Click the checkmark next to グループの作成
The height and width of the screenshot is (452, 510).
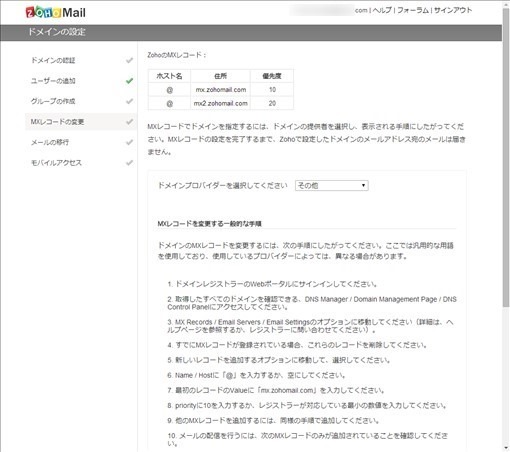(129, 101)
